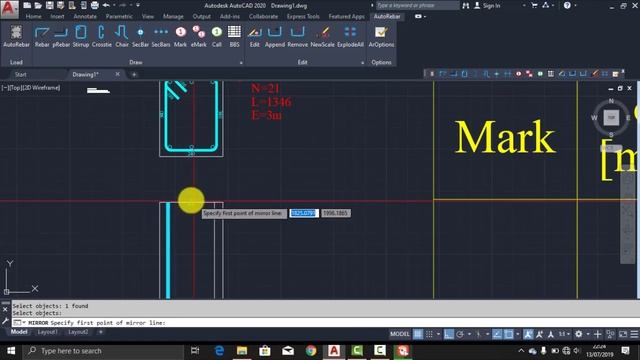Open ArOptions settings
Screen dimensions: 640x360
381,37
